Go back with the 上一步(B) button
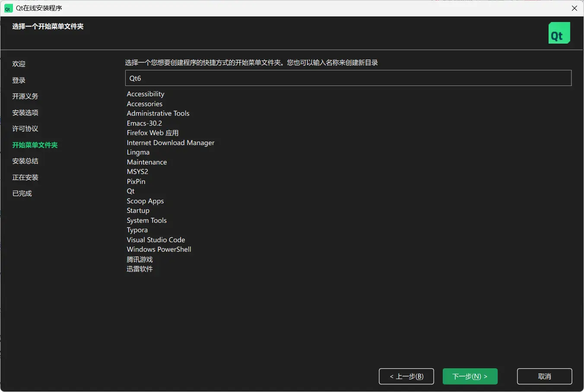This screenshot has width=584, height=392. tap(406, 376)
